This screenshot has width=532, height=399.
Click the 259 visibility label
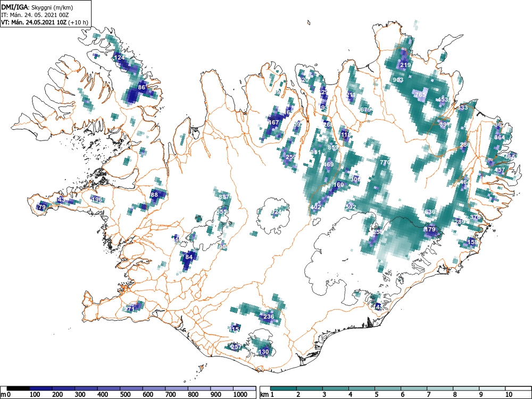291,157
